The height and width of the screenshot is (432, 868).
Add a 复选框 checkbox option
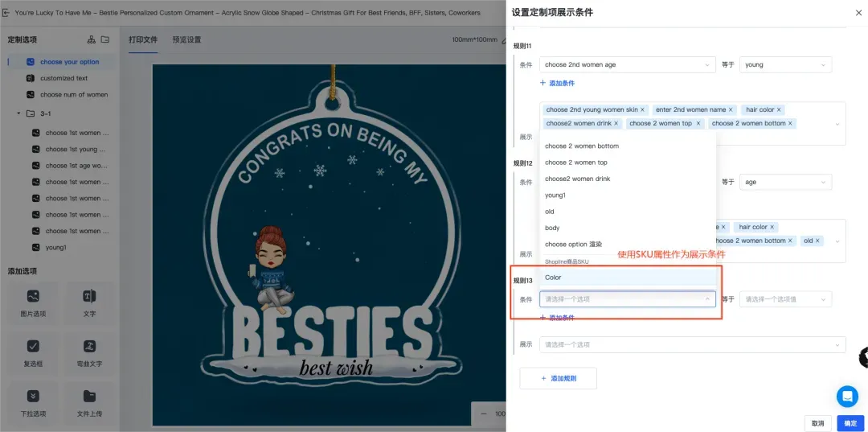pos(33,353)
